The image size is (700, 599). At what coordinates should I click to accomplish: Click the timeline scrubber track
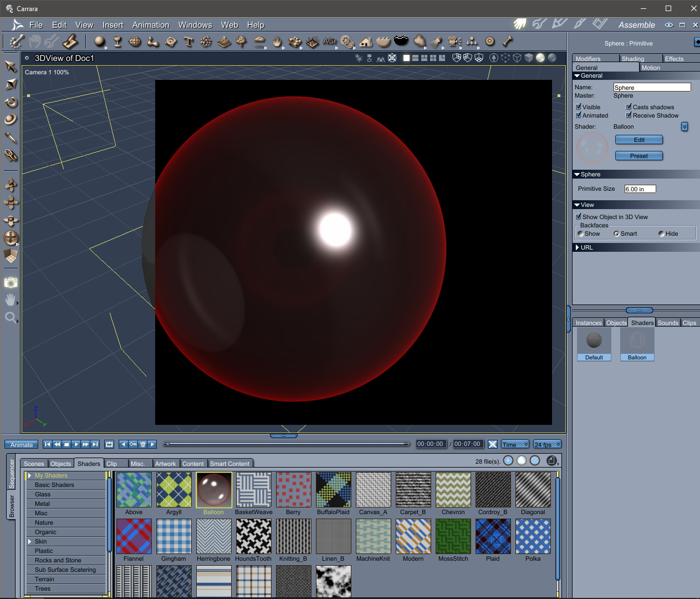pyautogui.click(x=287, y=444)
